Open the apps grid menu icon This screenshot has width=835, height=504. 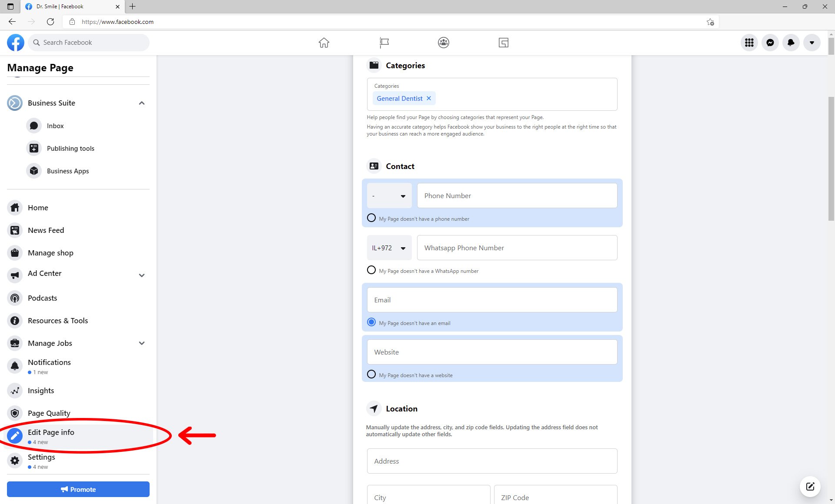(x=749, y=43)
